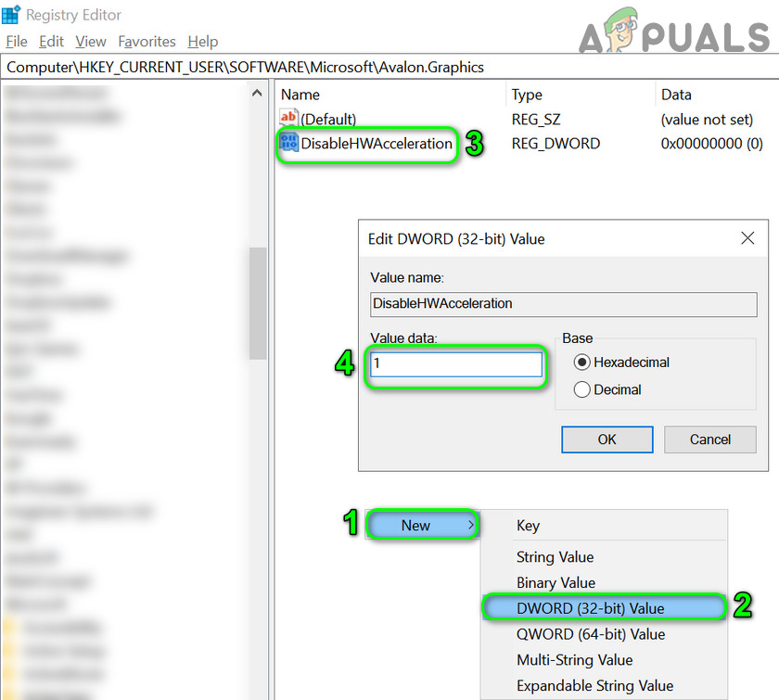
Task: Select the (Default) value row
Action: point(521,120)
